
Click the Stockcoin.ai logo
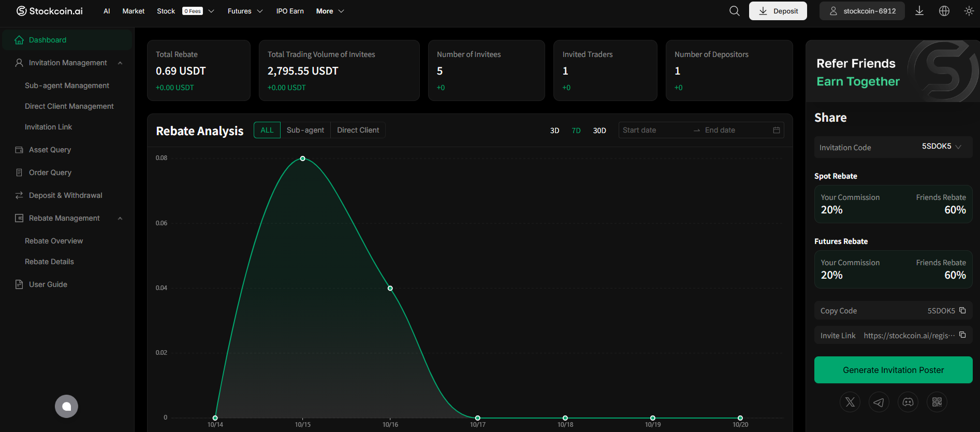(x=50, y=11)
